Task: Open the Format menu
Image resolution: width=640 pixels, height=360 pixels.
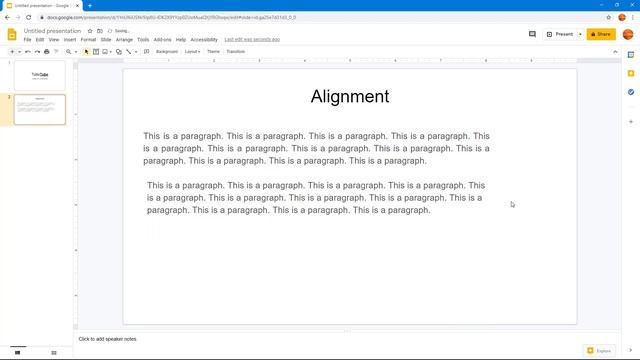Action: point(88,40)
